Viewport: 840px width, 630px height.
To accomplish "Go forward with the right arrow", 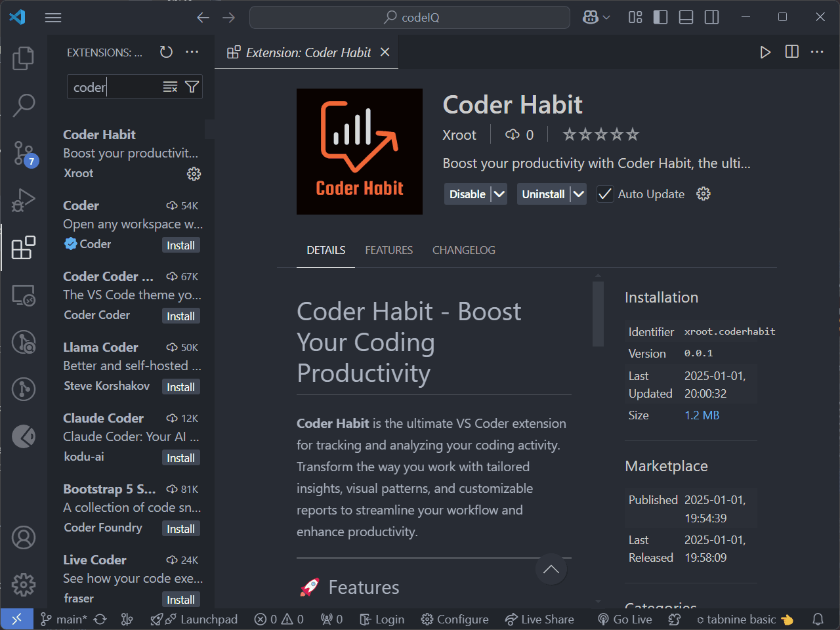I will point(228,18).
